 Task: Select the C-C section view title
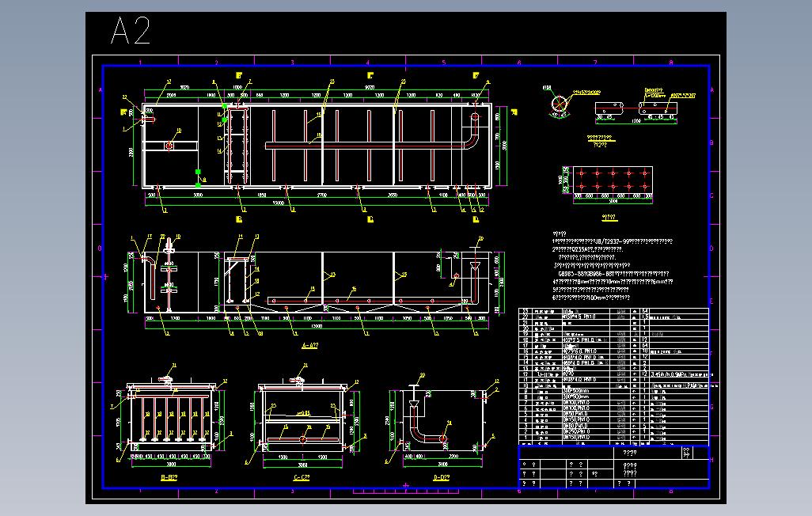(x=302, y=478)
